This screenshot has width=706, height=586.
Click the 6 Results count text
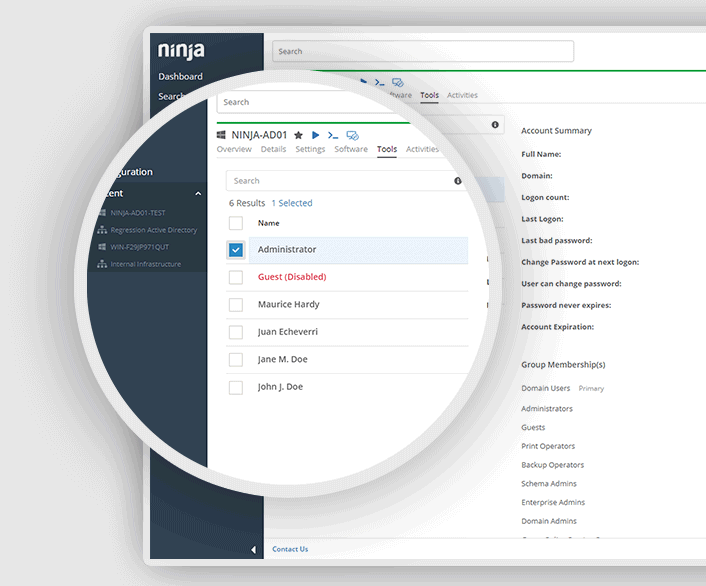point(247,203)
